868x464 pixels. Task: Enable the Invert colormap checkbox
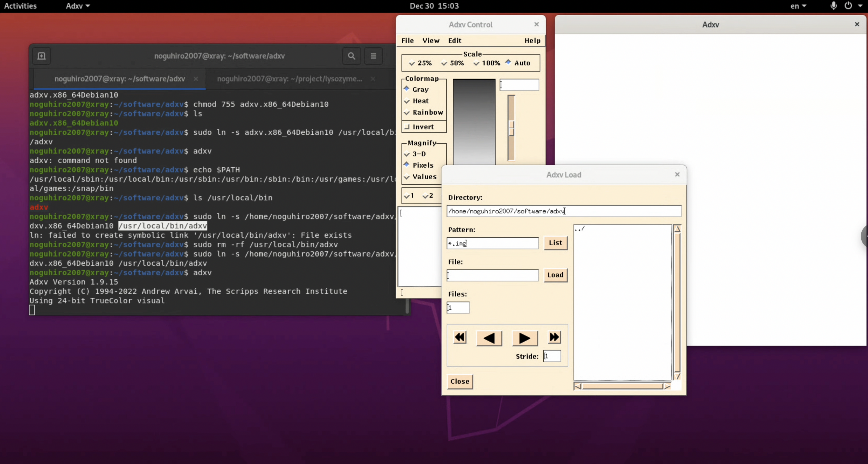click(x=407, y=127)
